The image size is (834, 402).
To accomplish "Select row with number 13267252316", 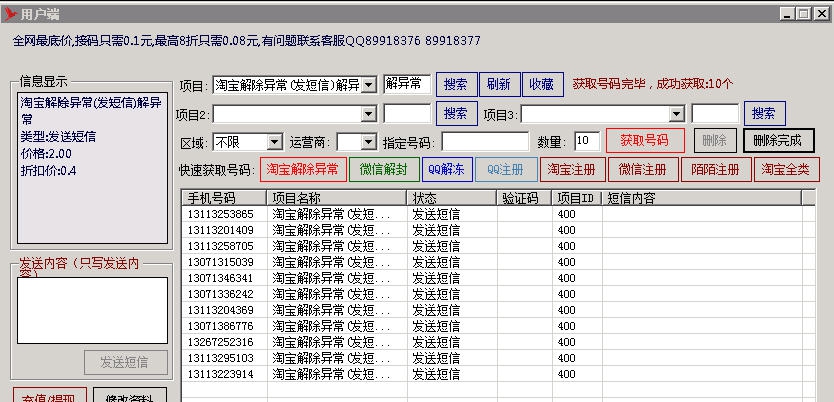I will [x=498, y=342].
